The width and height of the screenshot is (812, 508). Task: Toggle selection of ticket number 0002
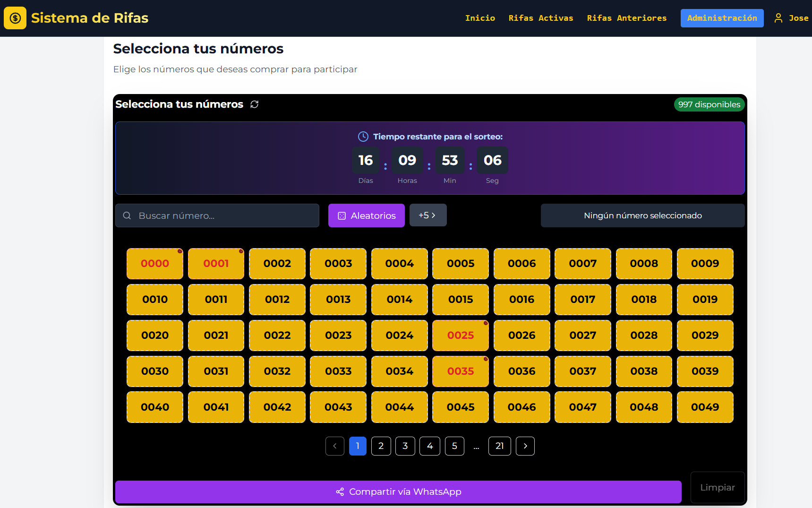point(277,264)
